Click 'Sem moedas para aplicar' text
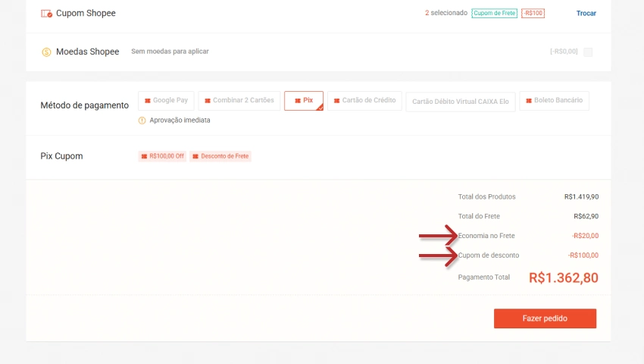 coord(170,52)
